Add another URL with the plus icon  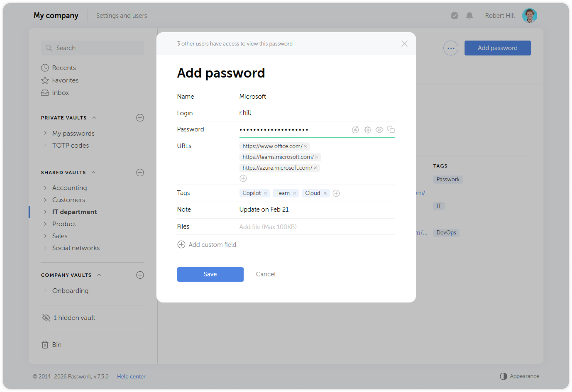click(243, 178)
